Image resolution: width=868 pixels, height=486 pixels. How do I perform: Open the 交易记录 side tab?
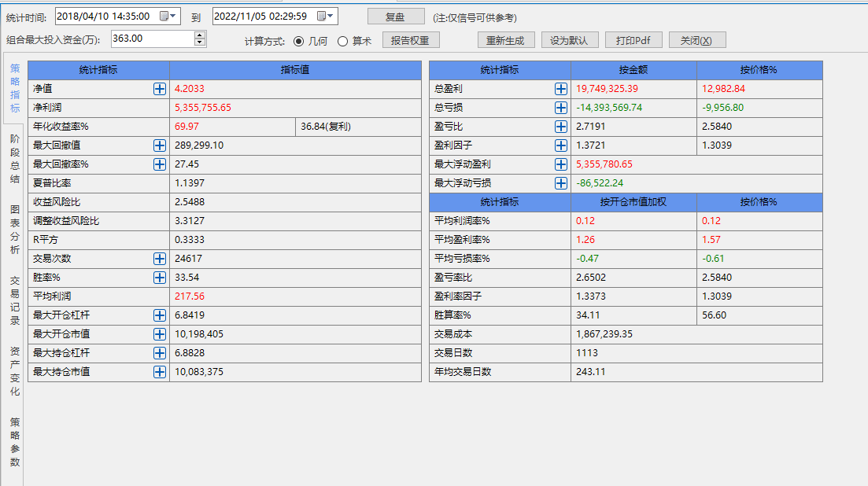[14, 300]
